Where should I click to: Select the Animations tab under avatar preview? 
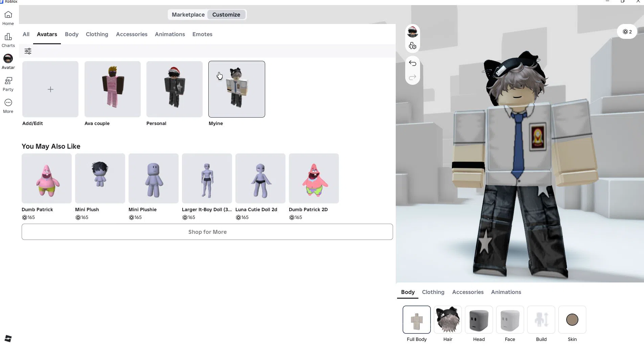click(506, 292)
